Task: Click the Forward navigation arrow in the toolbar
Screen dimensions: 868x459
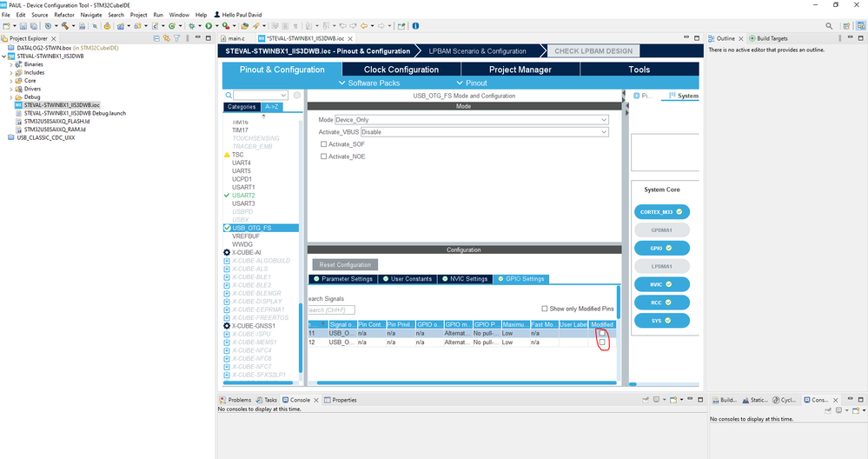Action: [x=381, y=25]
